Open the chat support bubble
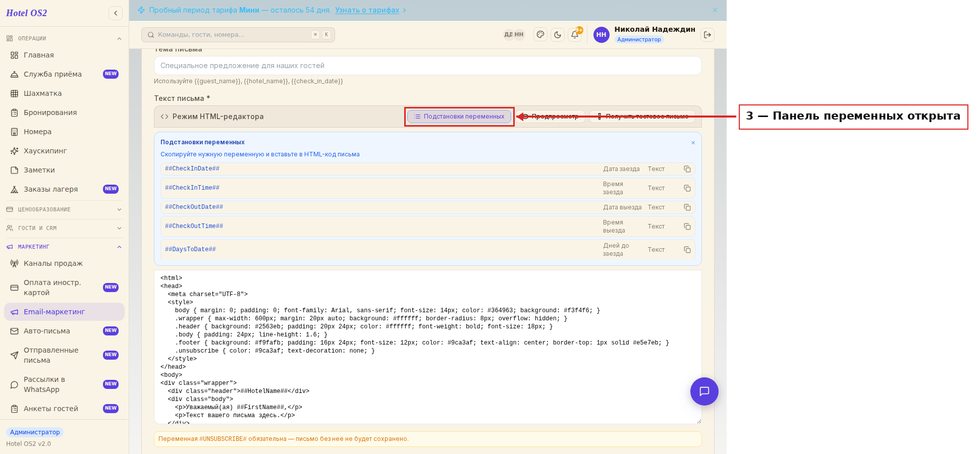Image resolution: width=980 pixels, height=454 pixels. tap(704, 391)
